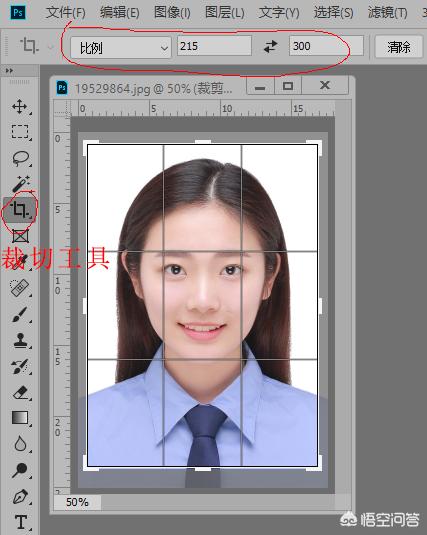Open the 滤镜(T) menu

click(x=387, y=13)
